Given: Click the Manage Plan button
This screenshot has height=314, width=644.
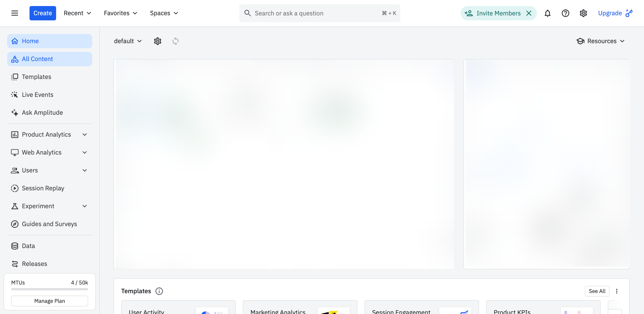Looking at the screenshot, I should (50, 301).
